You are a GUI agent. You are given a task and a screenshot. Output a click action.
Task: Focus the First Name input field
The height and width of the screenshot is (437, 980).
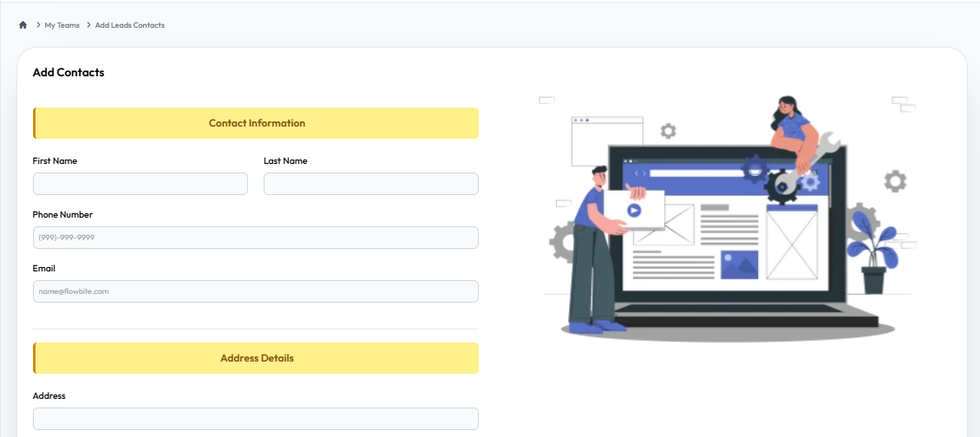click(x=140, y=184)
